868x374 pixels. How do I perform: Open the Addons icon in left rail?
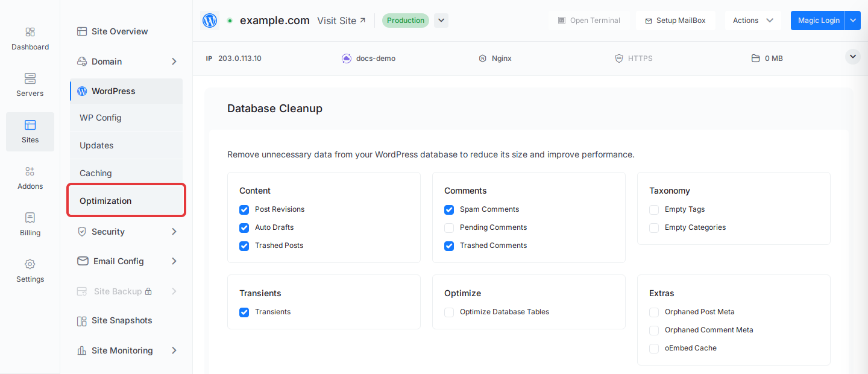click(x=30, y=171)
